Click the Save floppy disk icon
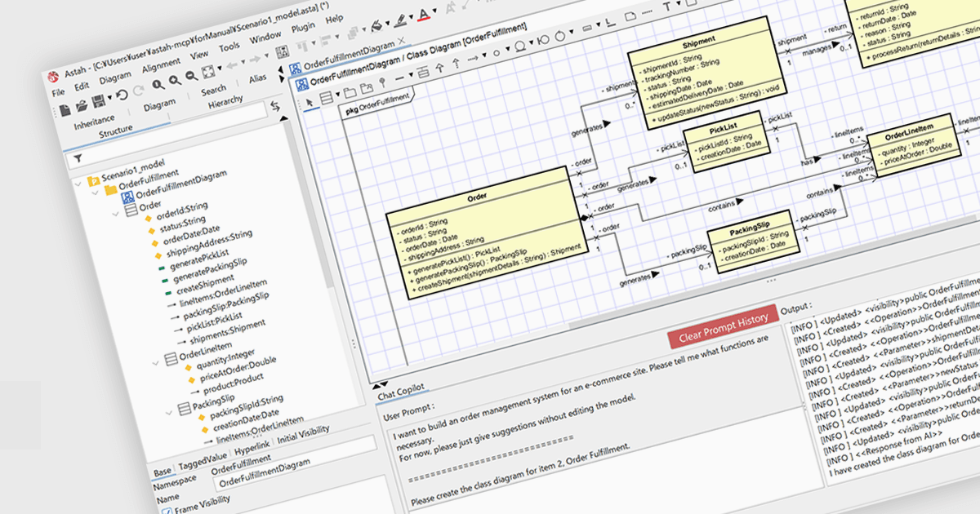 coord(98,101)
